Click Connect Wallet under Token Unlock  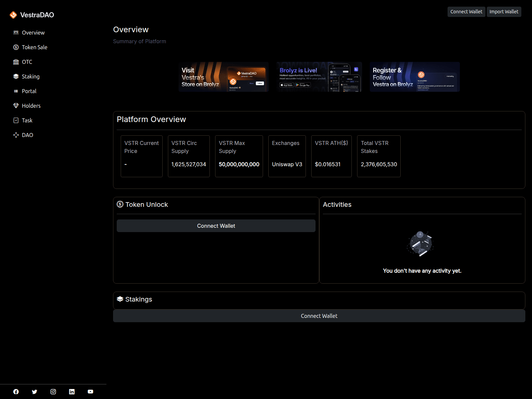216,226
